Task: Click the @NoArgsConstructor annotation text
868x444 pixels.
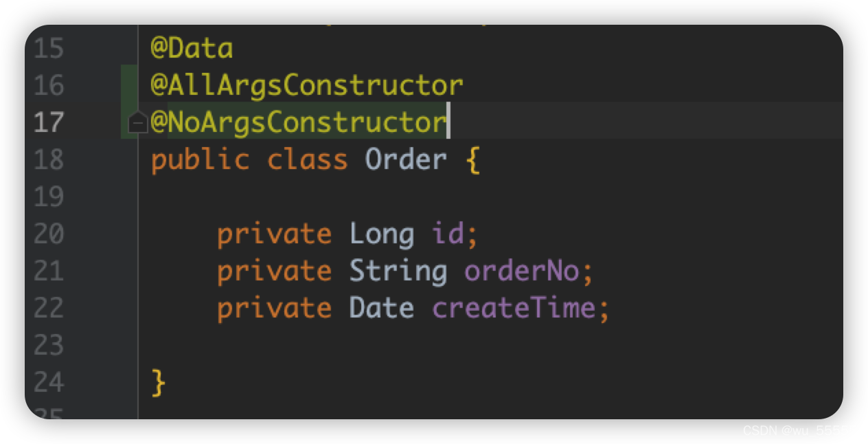Action: (299, 123)
